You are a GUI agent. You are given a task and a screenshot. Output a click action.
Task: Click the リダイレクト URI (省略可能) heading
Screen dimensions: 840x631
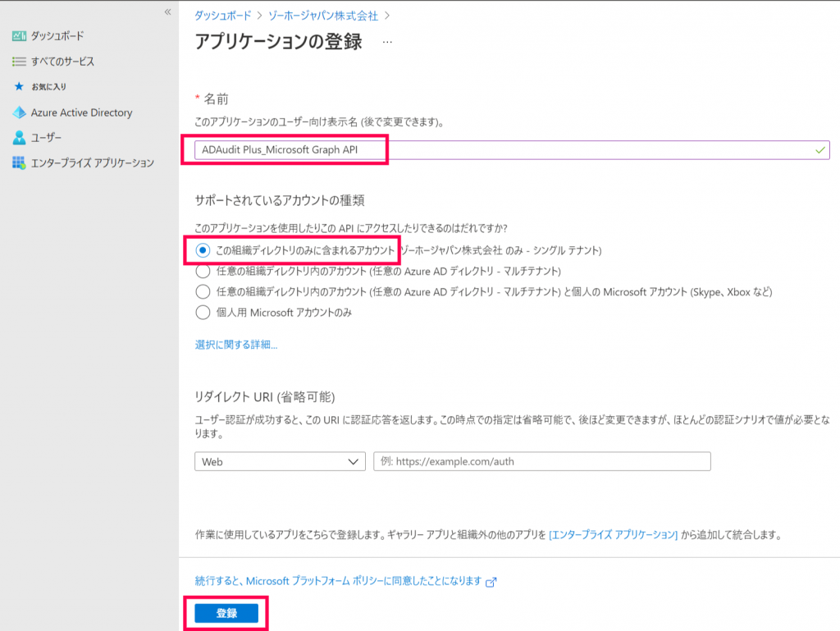(x=265, y=397)
